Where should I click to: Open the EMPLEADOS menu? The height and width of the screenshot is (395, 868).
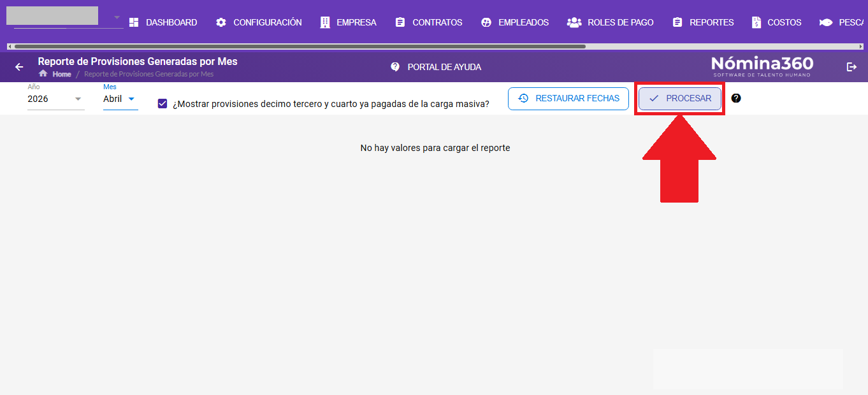515,22
